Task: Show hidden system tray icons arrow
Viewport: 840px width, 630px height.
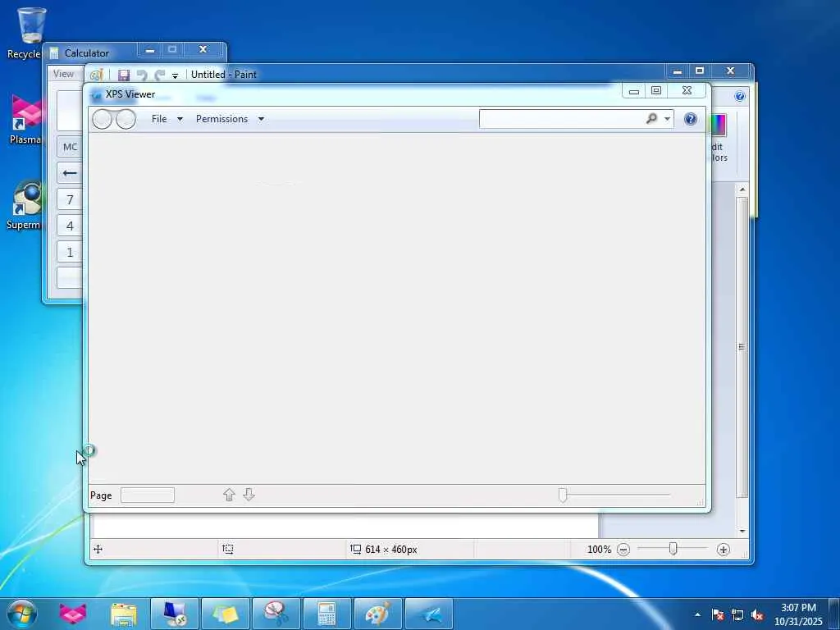Action: click(x=697, y=614)
